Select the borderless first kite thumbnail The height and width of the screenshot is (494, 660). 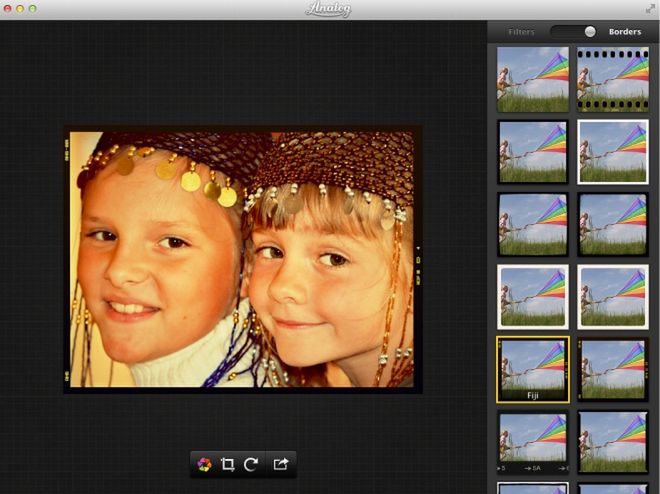point(533,80)
